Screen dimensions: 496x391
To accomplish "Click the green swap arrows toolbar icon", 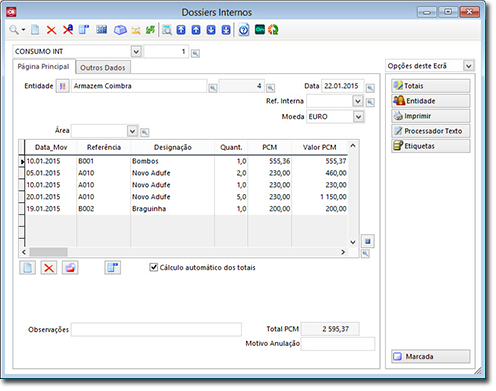I will (150, 30).
